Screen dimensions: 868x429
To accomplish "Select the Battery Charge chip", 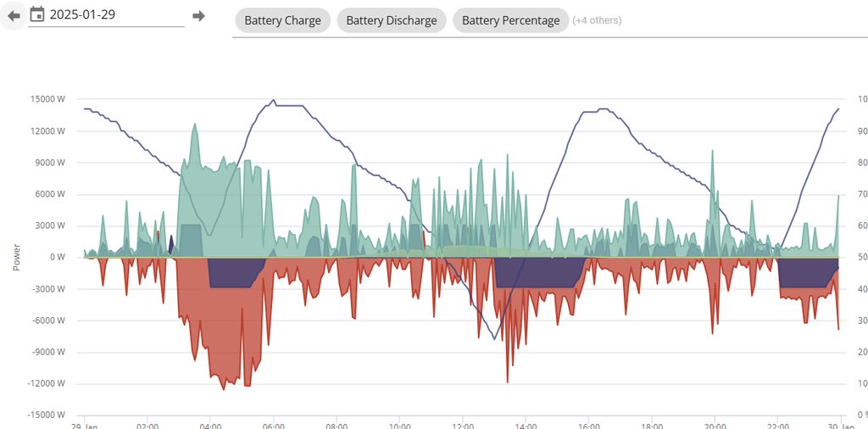I will click(x=282, y=20).
